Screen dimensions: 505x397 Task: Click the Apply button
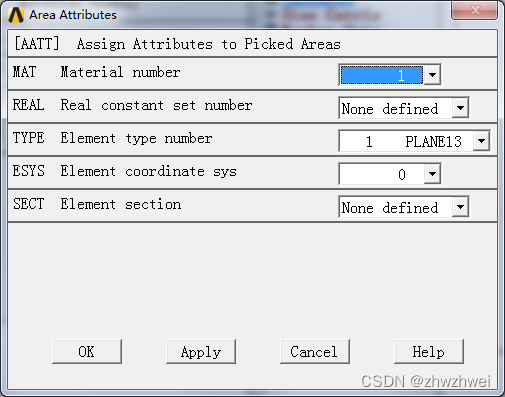(x=201, y=352)
